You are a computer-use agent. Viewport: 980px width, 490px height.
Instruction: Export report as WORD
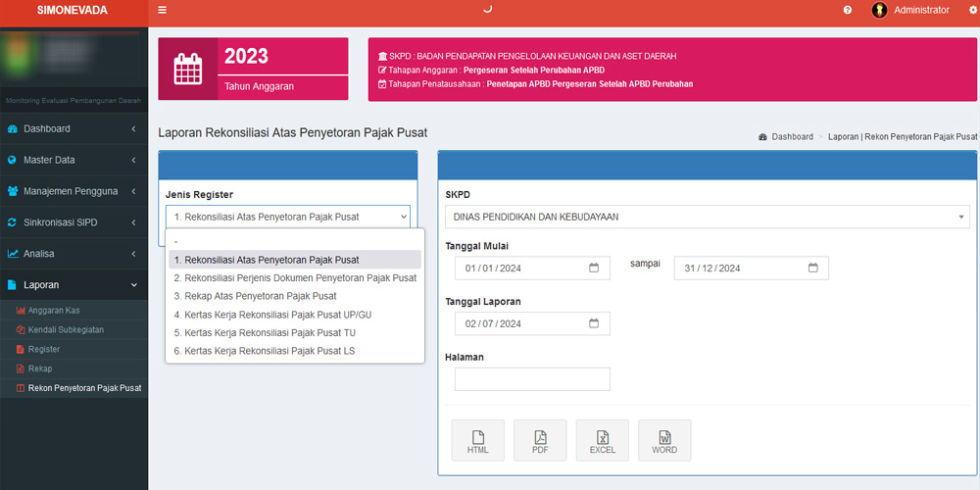pos(663,440)
